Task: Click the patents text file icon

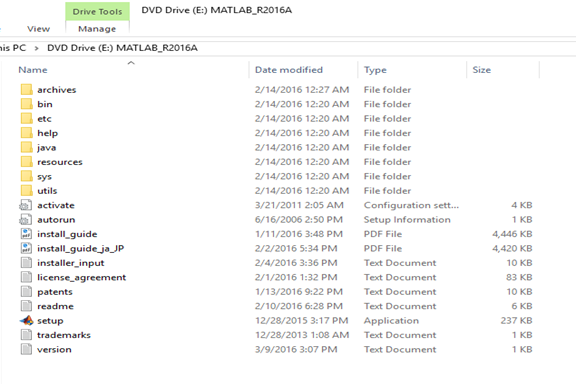Action: [x=26, y=291]
